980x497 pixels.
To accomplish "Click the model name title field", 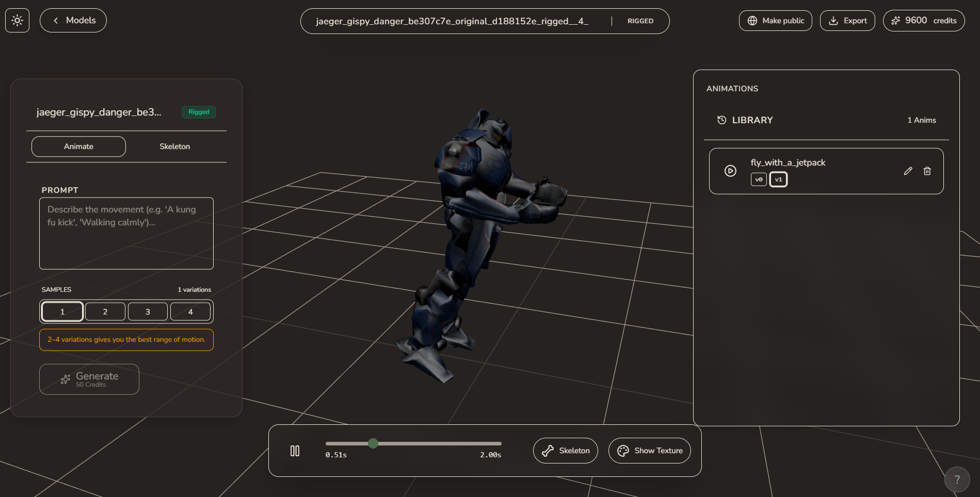I will 452,21.
